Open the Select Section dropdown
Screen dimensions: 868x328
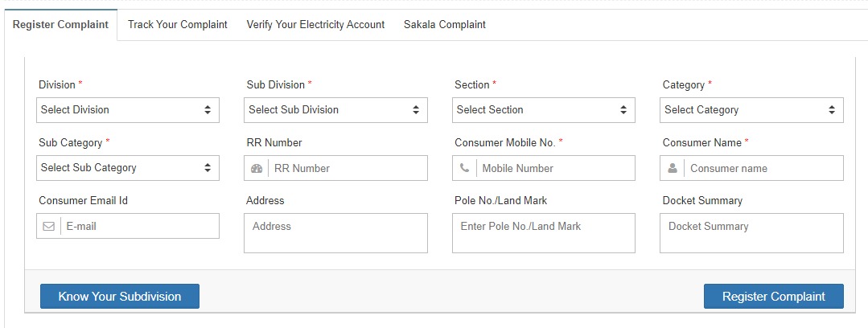(x=544, y=110)
